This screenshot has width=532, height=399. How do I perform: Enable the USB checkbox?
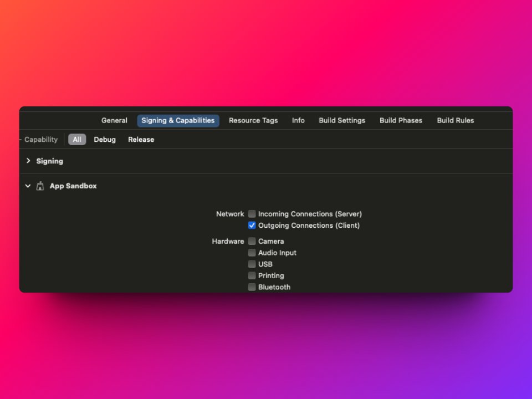click(252, 264)
